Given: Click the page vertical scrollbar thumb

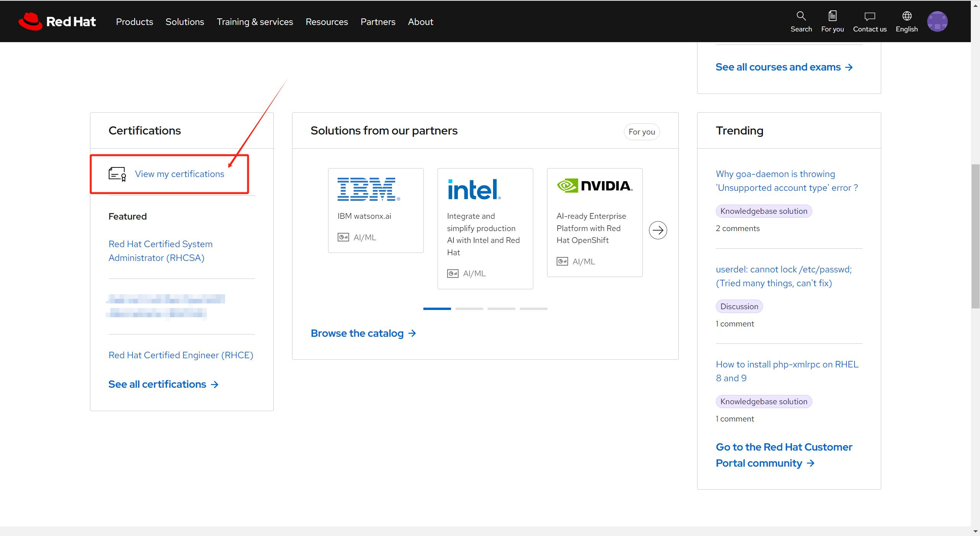Looking at the screenshot, I should tap(975, 236).
